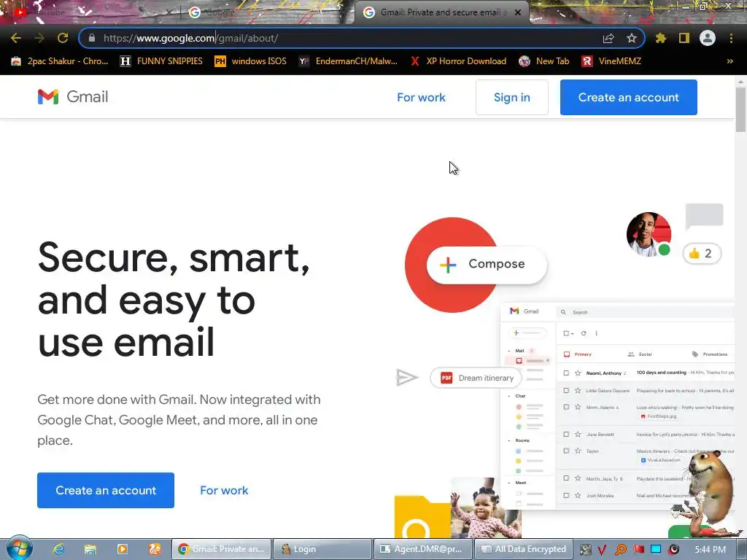Open the For work link below description
This screenshot has height=560, width=747.
coord(224,490)
